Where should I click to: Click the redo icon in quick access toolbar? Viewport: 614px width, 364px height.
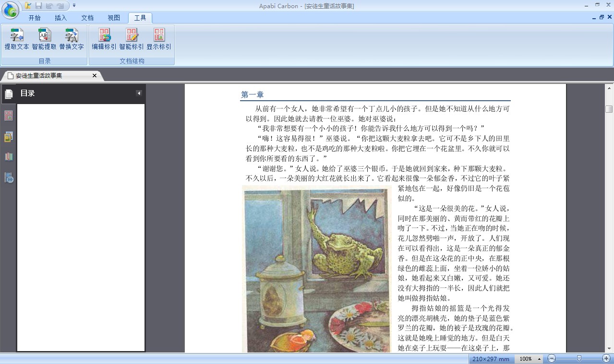[x=60, y=6]
